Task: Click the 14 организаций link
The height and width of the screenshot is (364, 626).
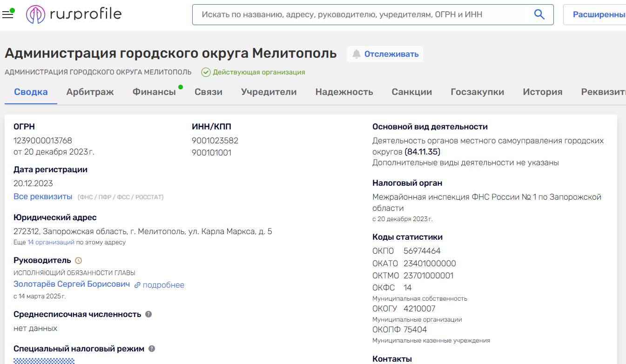Action: [51, 242]
